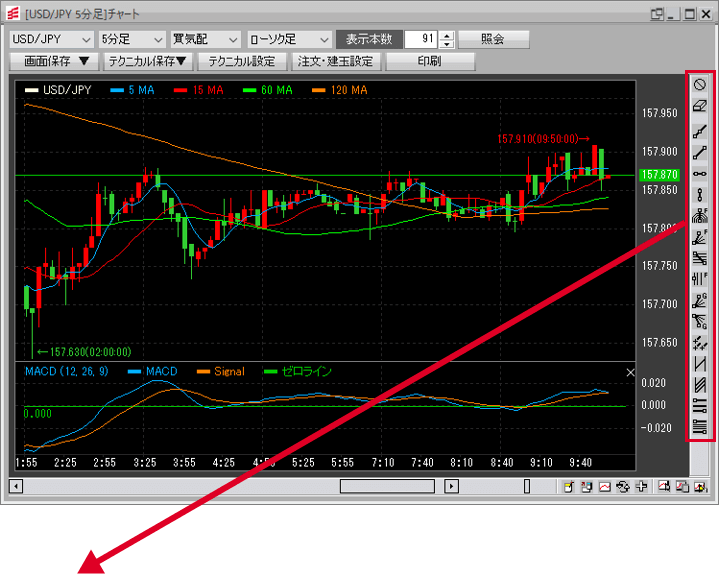720x580 pixels.
Task: Click the high label 157.910(09:50:00)
Action: [543, 139]
